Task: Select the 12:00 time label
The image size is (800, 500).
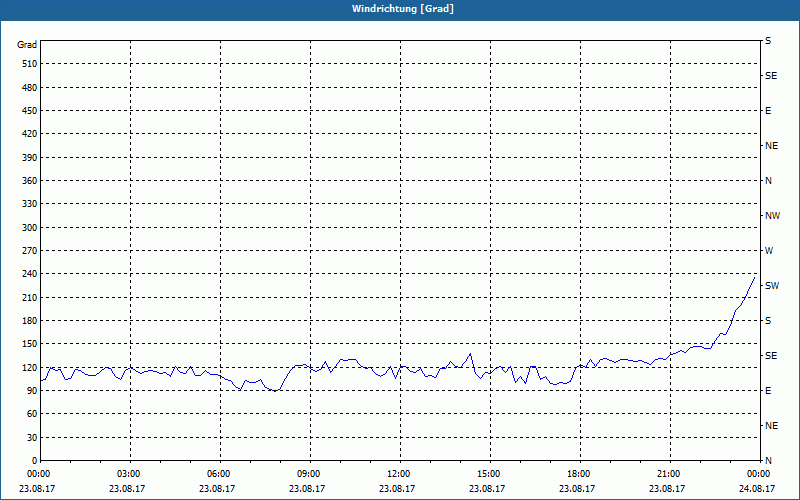Action: pos(398,474)
